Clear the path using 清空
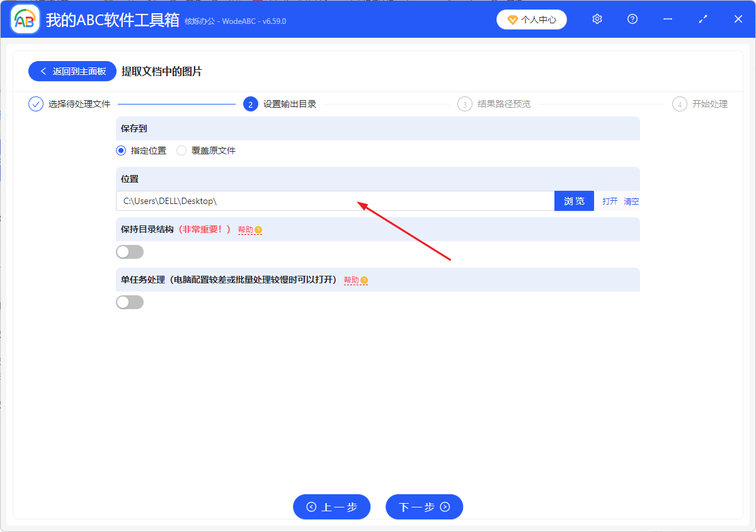The height and width of the screenshot is (532, 756). [631, 201]
